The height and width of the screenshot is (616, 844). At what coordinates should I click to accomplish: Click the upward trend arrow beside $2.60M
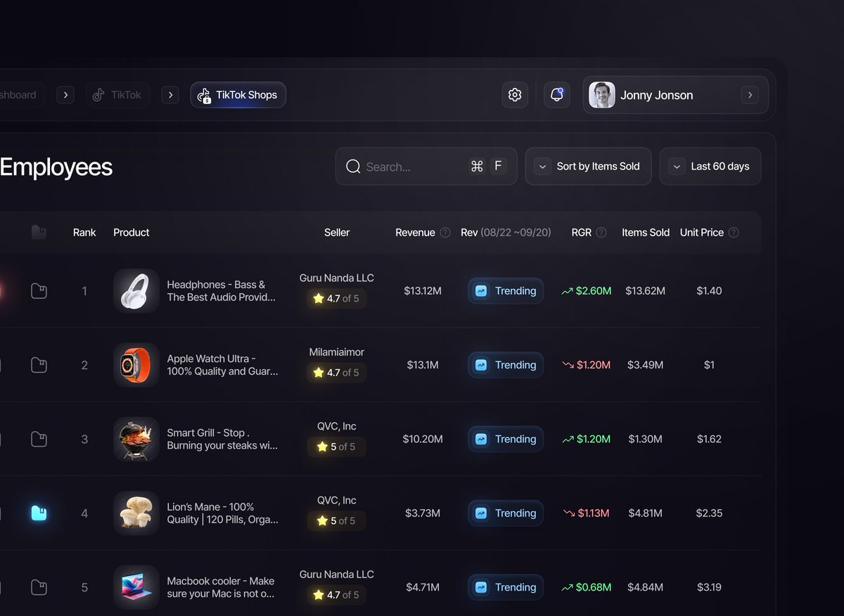click(x=567, y=291)
